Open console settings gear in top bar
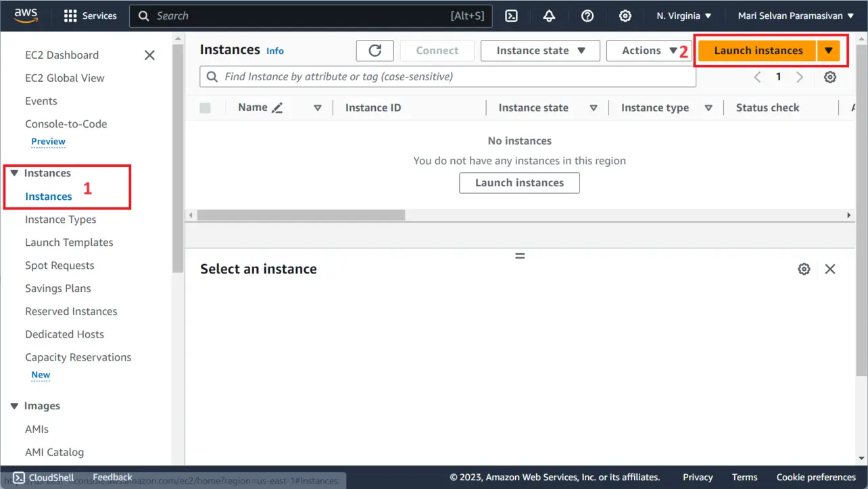868x489 pixels. (625, 16)
